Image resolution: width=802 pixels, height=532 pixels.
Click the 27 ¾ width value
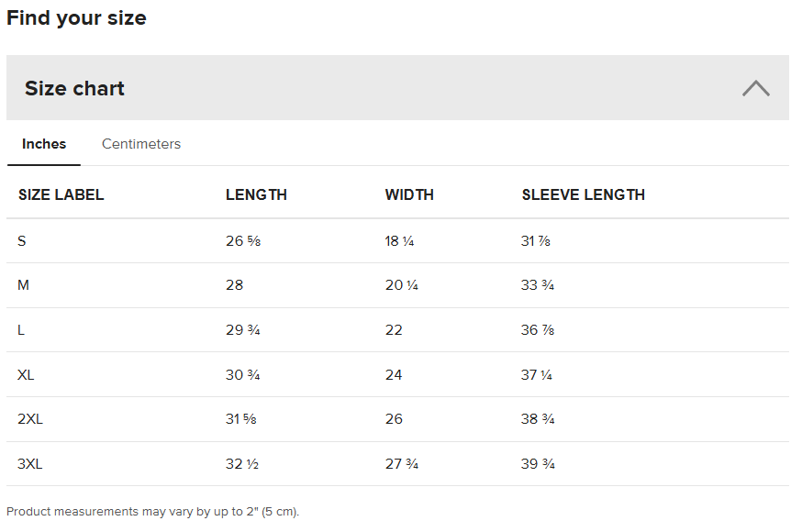coord(401,464)
